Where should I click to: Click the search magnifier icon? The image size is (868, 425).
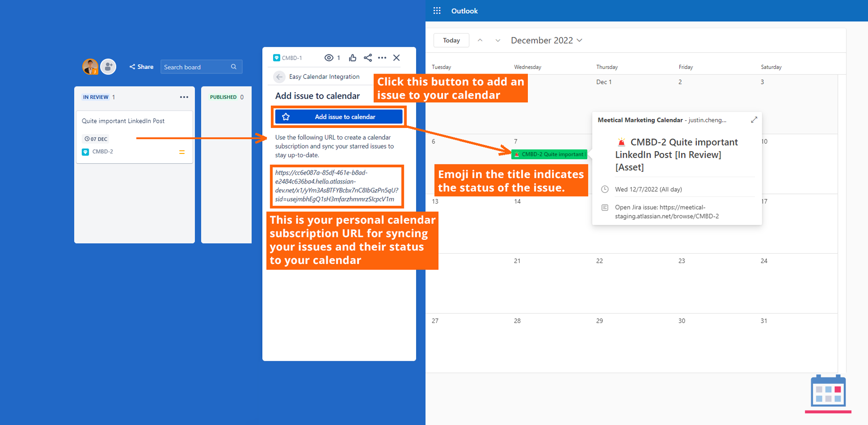(234, 67)
